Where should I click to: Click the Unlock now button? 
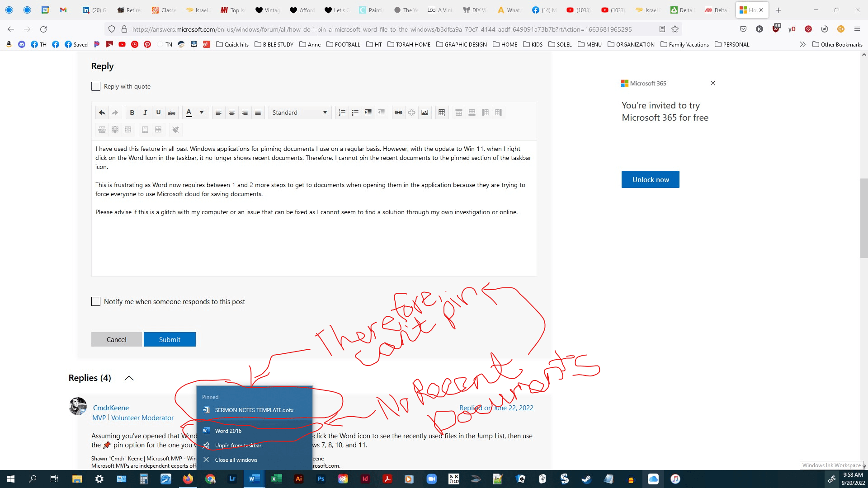pyautogui.click(x=650, y=179)
